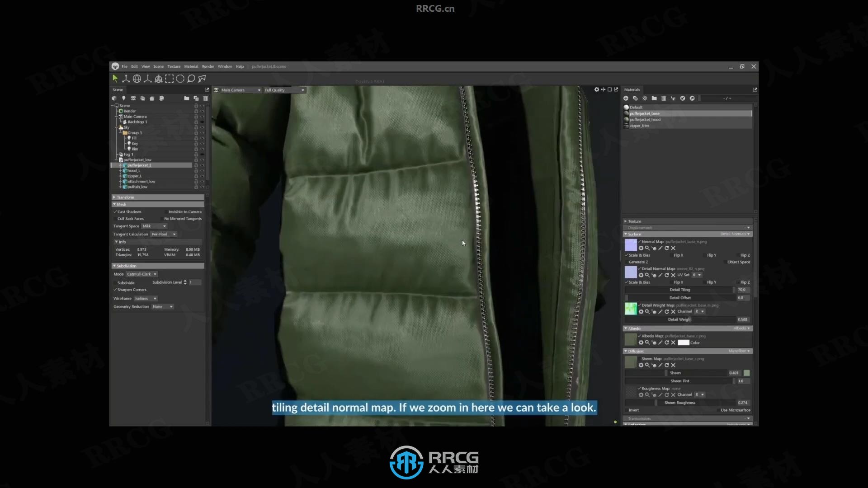868x488 pixels.
Task: Enable Object Space option
Action: click(x=725, y=262)
